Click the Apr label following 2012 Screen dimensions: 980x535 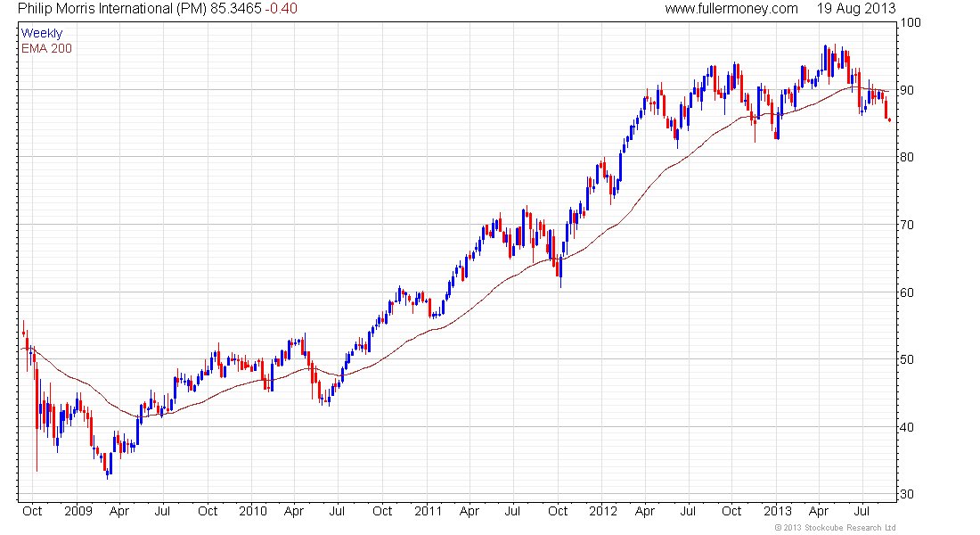point(644,511)
